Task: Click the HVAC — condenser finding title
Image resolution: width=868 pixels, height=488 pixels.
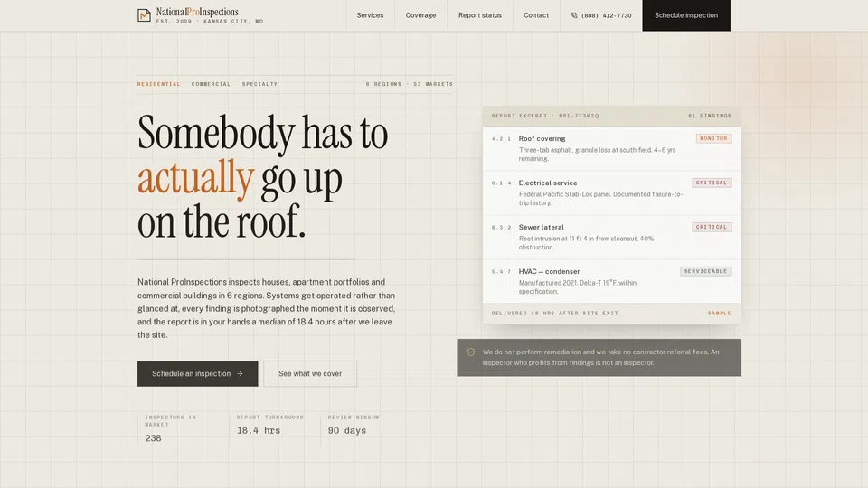Action: pyautogui.click(x=549, y=272)
